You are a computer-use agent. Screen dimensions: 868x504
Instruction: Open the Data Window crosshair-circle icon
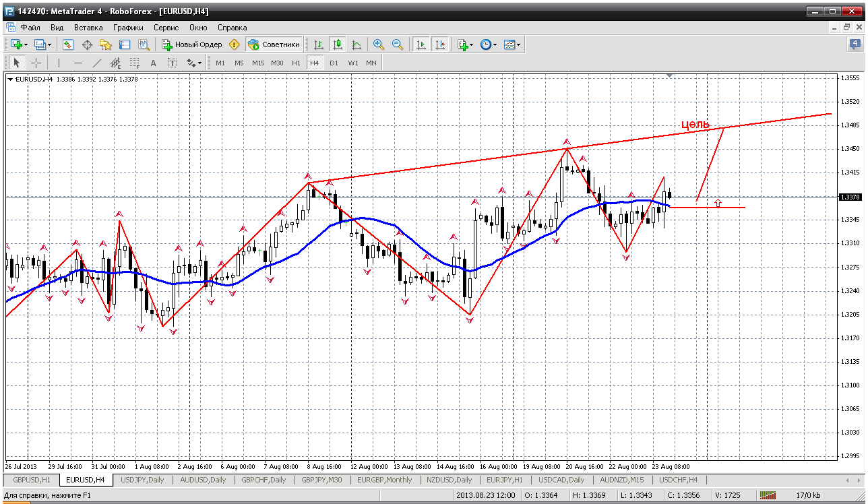click(x=87, y=44)
